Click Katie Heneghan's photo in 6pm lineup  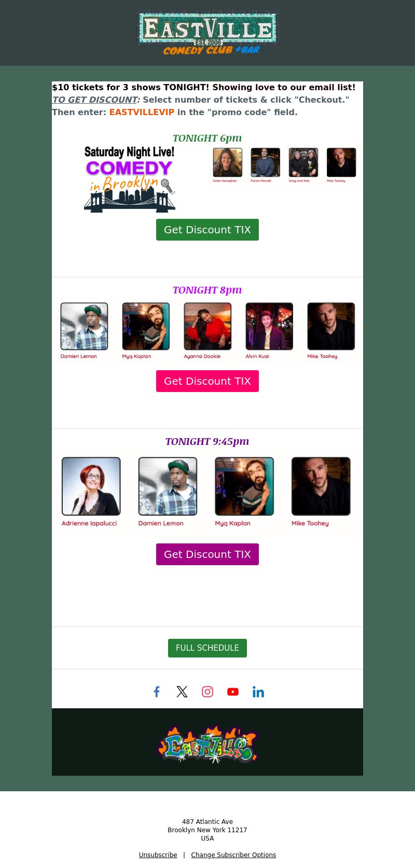(228, 162)
